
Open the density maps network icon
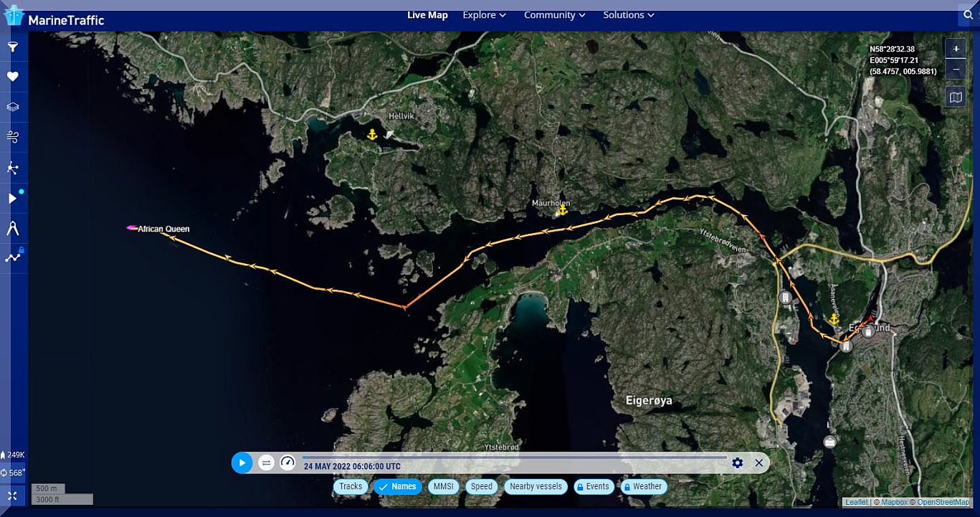(x=12, y=168)
